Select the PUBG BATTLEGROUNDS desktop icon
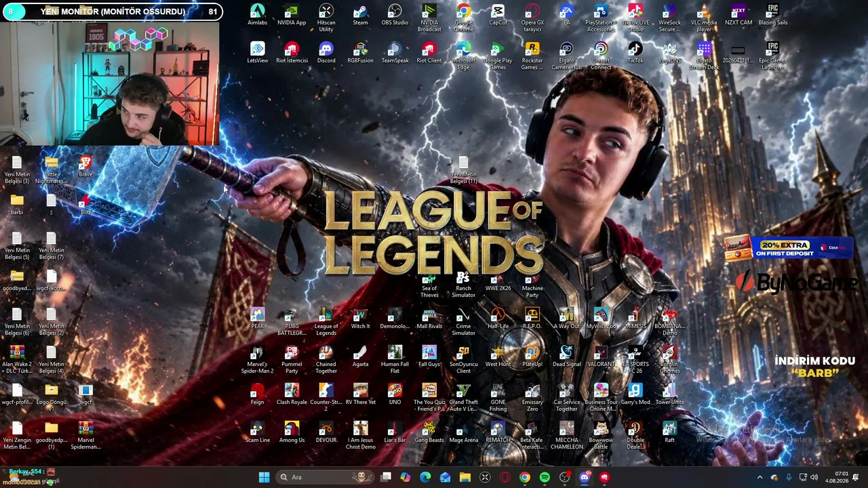The height and width of the screenshot is (488, 868). click(292, 322)
